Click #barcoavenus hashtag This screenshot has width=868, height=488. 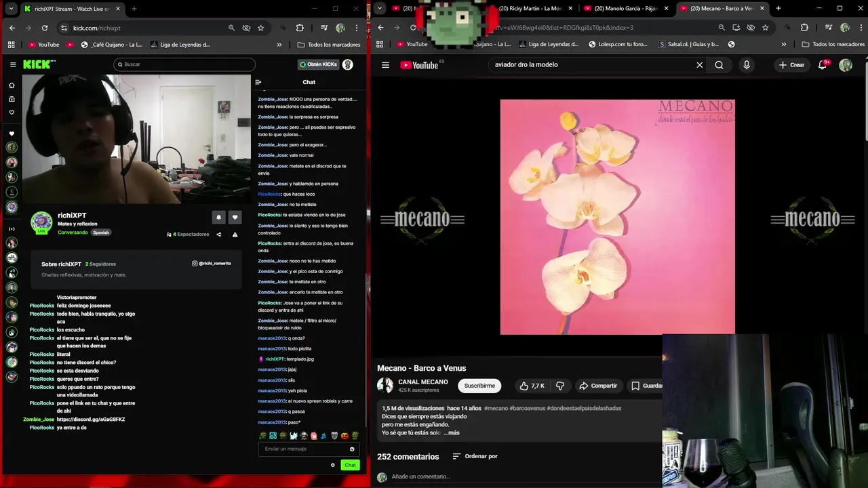[526, 408]
